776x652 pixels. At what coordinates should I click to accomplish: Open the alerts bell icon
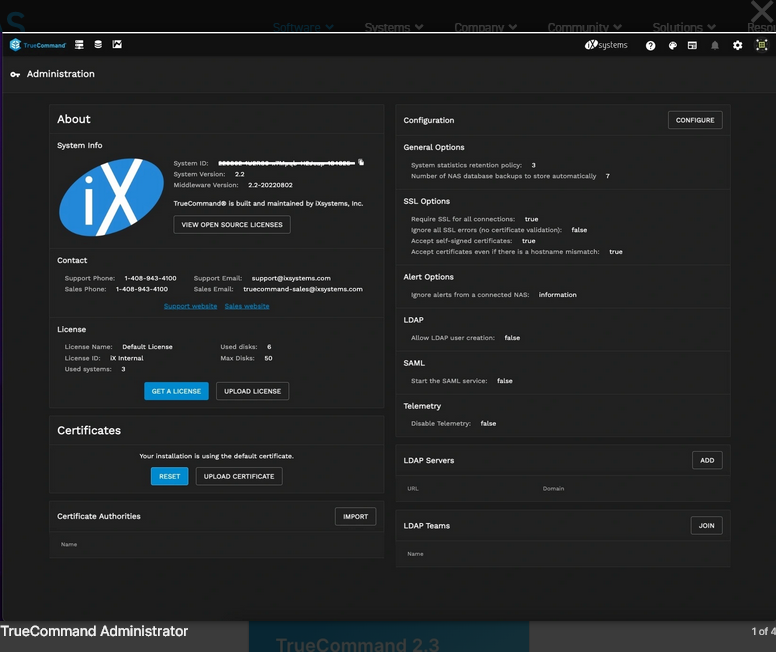point(715,46)
